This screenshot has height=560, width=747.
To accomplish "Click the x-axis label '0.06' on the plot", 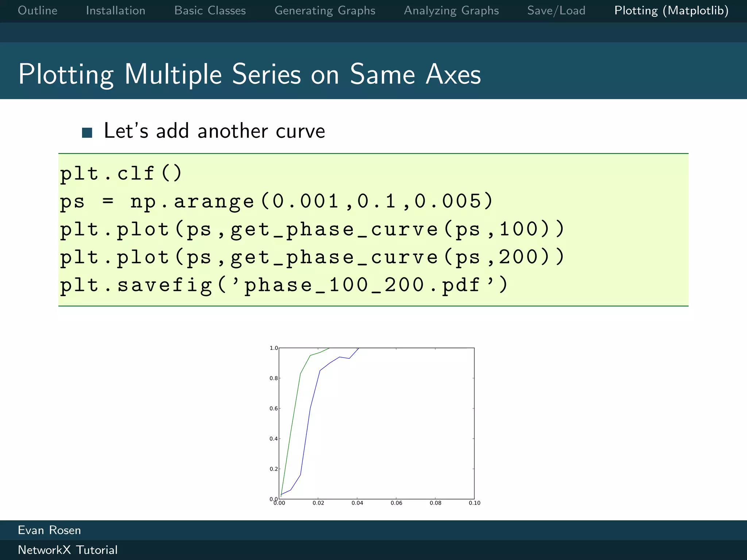I will (396, 503).
